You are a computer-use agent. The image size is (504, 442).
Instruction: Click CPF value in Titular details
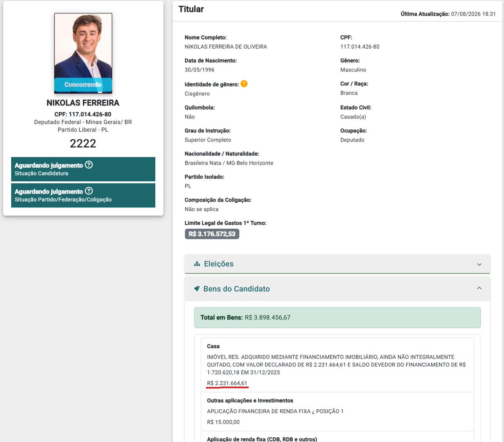point(360,47)
